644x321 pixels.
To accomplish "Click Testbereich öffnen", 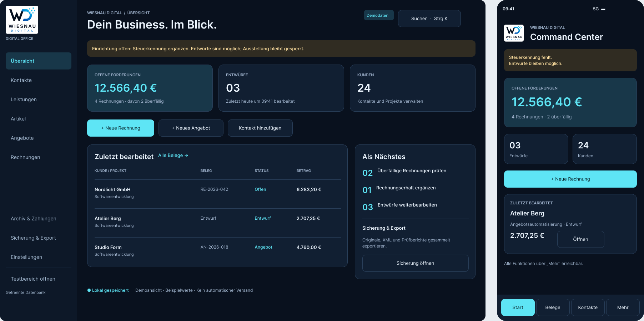I will click(x=39, y=279).
